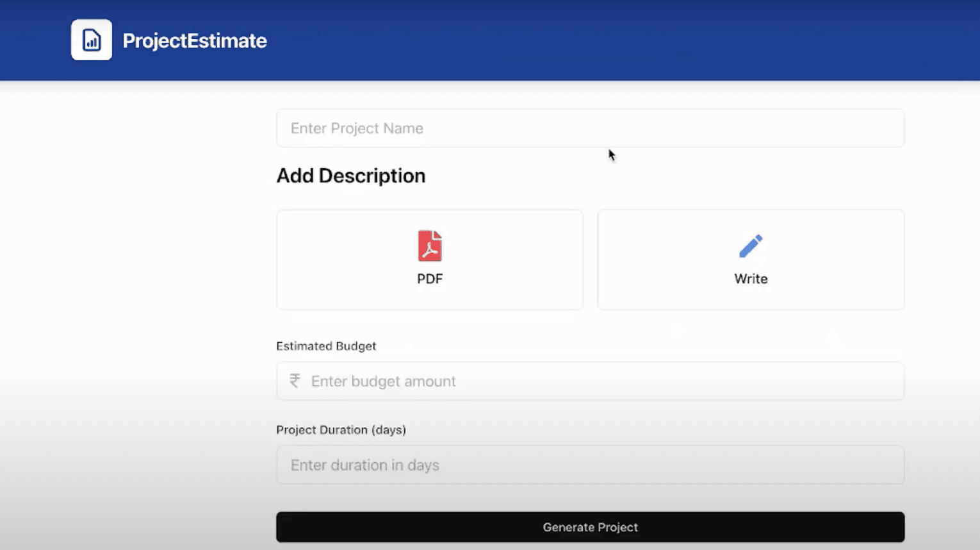
Task: Click the Generate Project button
Action: (590, 527)
